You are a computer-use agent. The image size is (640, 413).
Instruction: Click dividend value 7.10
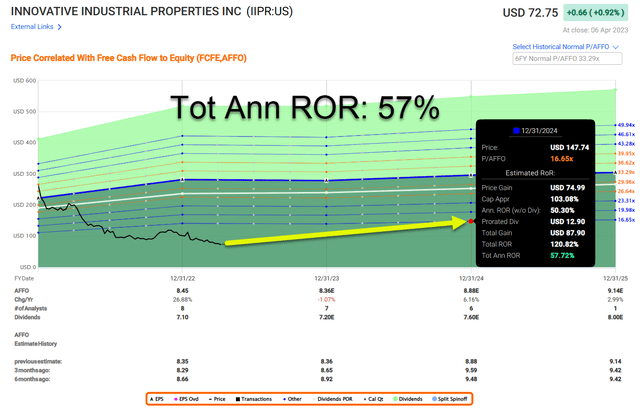182,317
